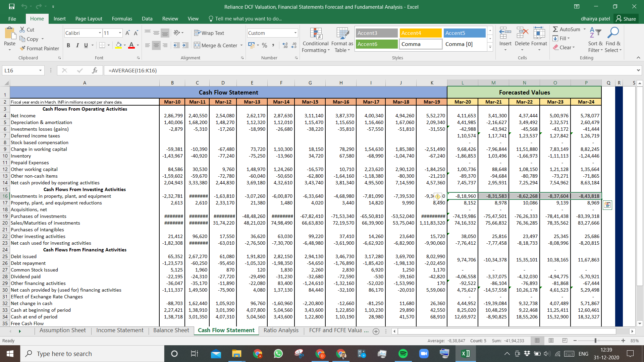The image size is (644, 362).
Task: Apply the Accent4 cell style
Action: click(420, 33)
